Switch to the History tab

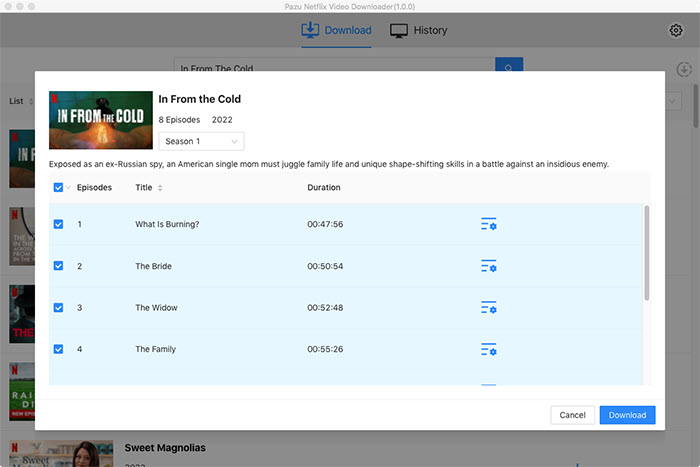tap(419, 30)
